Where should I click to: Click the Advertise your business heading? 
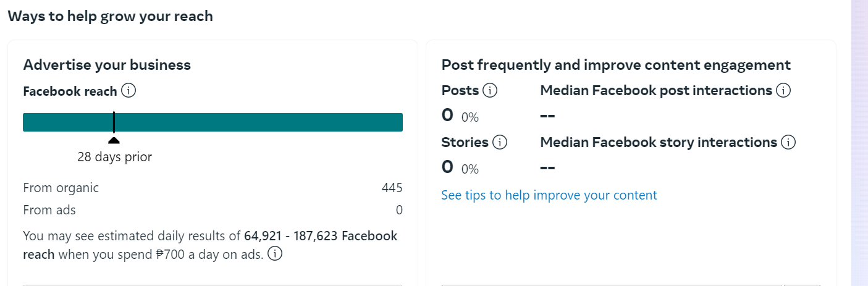(x=107, y=65)
